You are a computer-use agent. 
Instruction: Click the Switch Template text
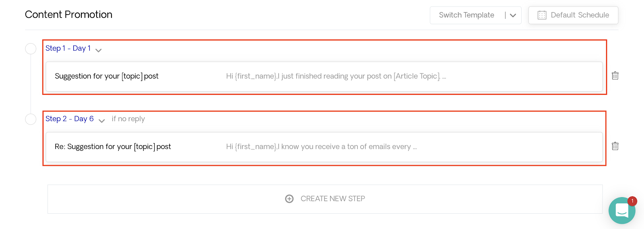(x=466, y=15)
